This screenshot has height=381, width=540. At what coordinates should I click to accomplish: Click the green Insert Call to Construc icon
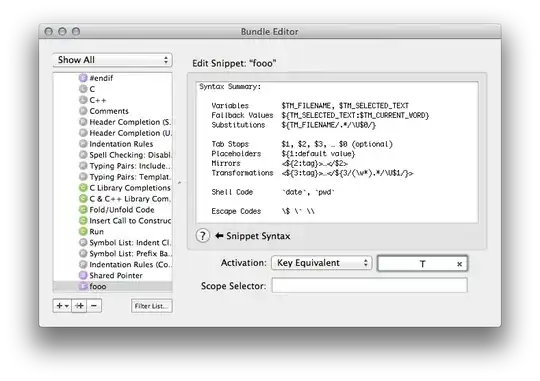(83, 220)
